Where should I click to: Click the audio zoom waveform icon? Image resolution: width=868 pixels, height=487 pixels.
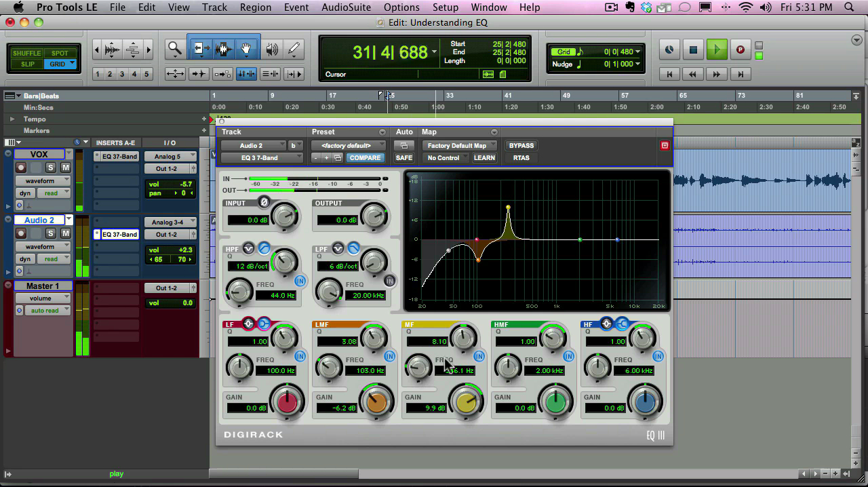click(x=113, y=50)
